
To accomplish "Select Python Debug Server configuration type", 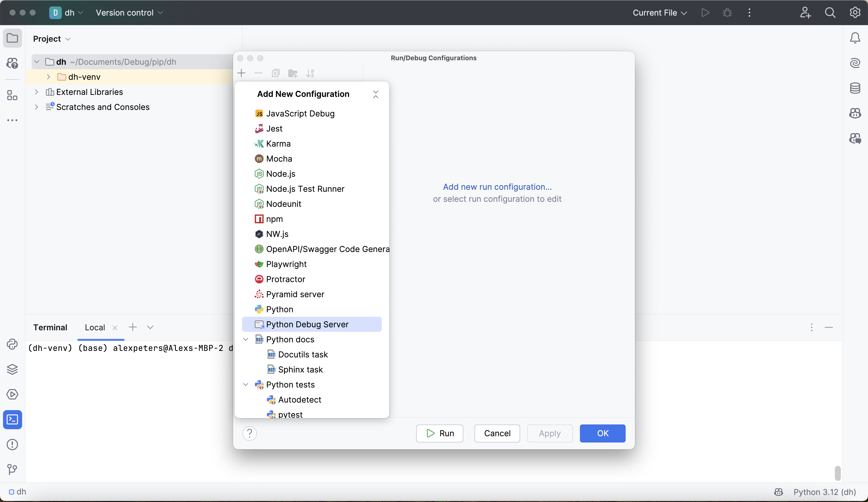I will coord(307,324).
